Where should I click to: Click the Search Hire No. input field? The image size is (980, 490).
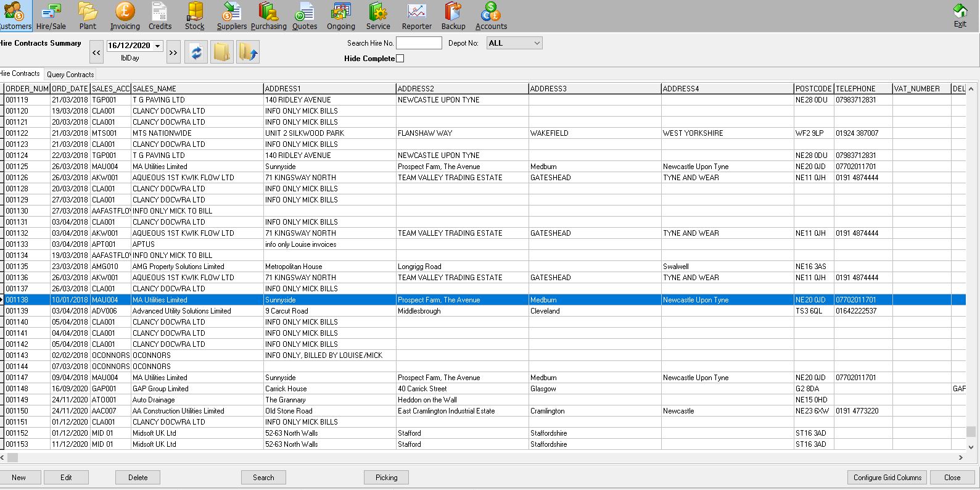coord(419,43)
